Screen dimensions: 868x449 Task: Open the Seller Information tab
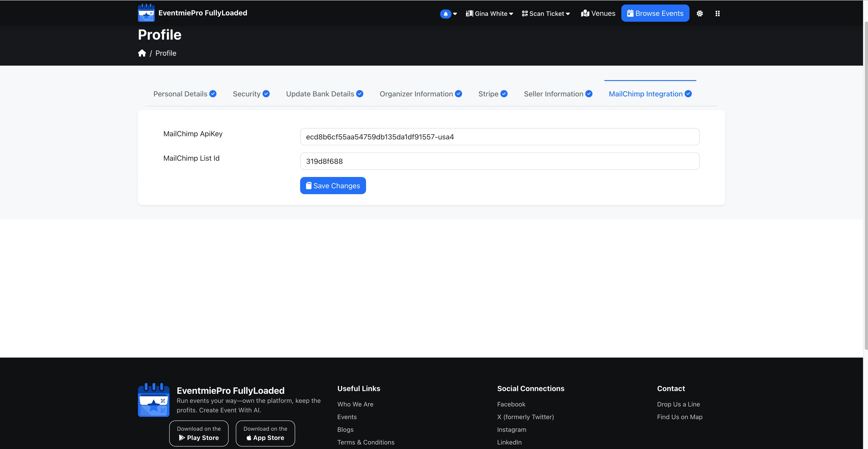tap(558, 94)
